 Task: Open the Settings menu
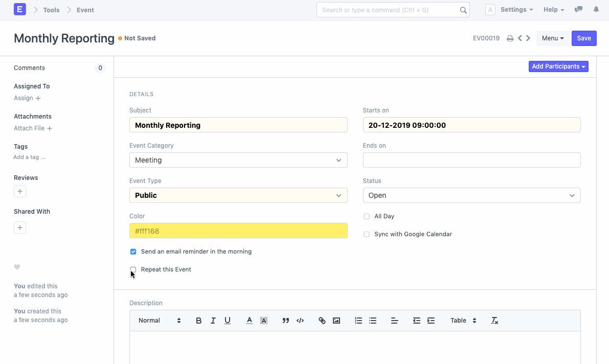click(516, 10)
